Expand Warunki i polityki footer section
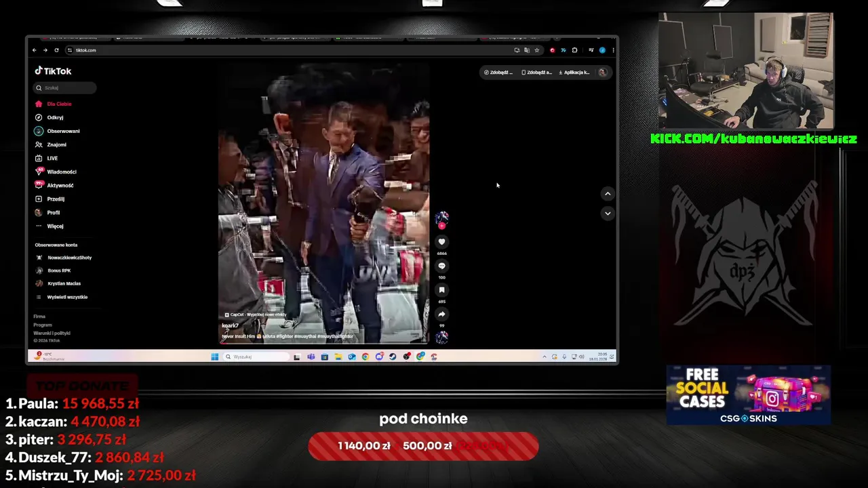The image size is (868, 488). pyautogui.click(x=52, y=333)
